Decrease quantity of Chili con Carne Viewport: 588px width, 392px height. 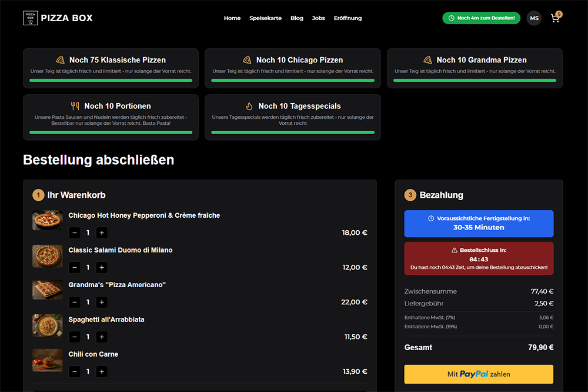[x=74, y=371]
